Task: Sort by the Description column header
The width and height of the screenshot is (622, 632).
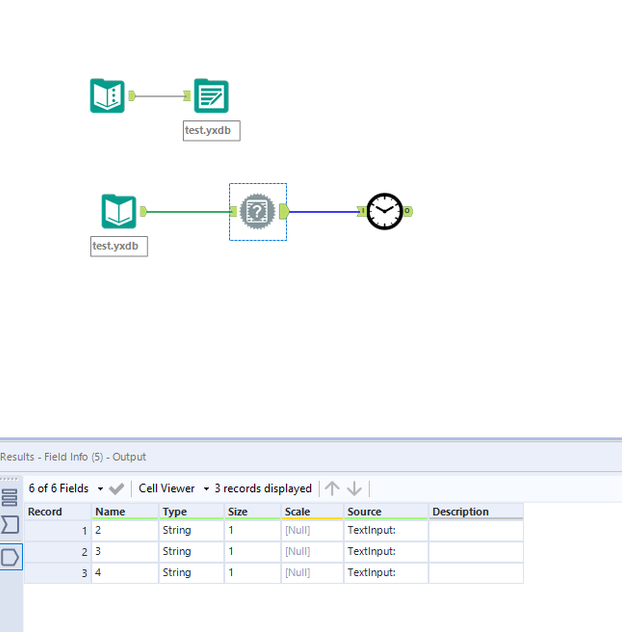Action: point(476,511)
